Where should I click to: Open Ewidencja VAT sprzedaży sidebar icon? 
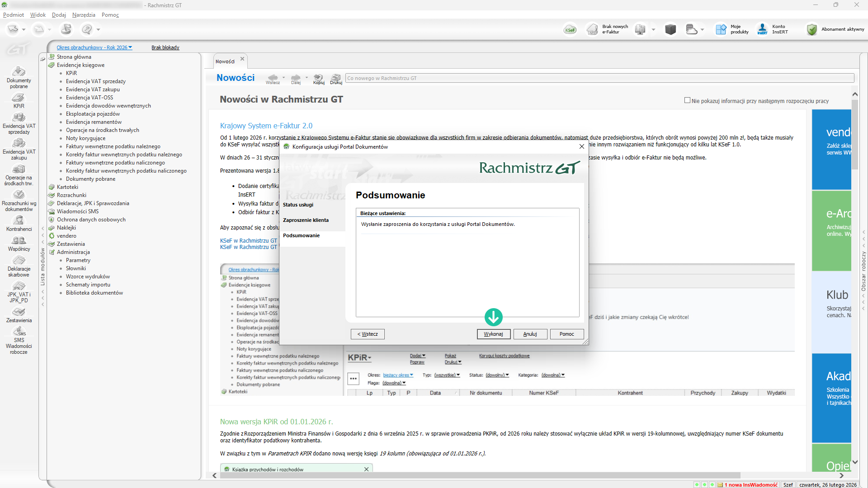coord(19,117)
